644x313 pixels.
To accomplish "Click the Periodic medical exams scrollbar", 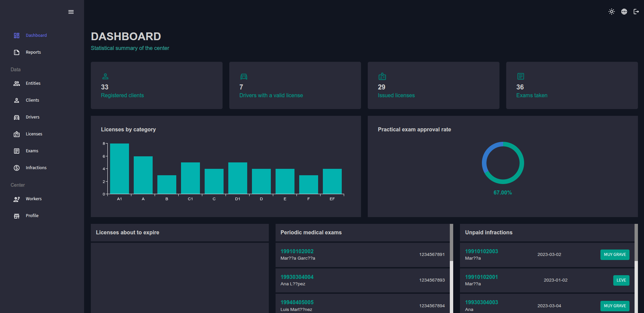I will [x=451, y=243].
